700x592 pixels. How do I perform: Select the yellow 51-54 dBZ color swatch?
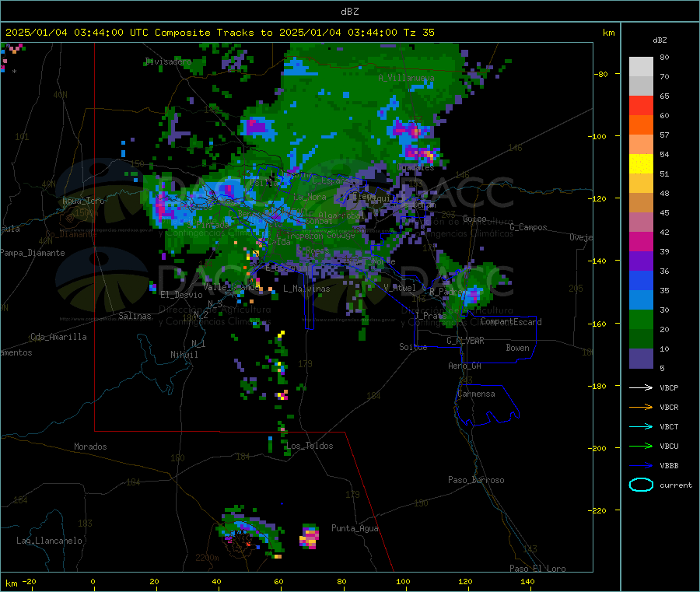point(641,164)
